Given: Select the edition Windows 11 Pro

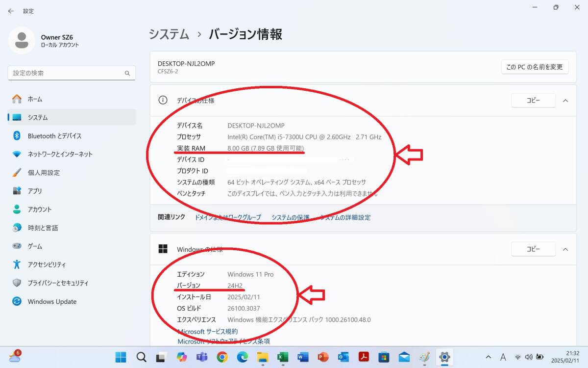Looking at the screenshot, I should (x=250, y=274).
